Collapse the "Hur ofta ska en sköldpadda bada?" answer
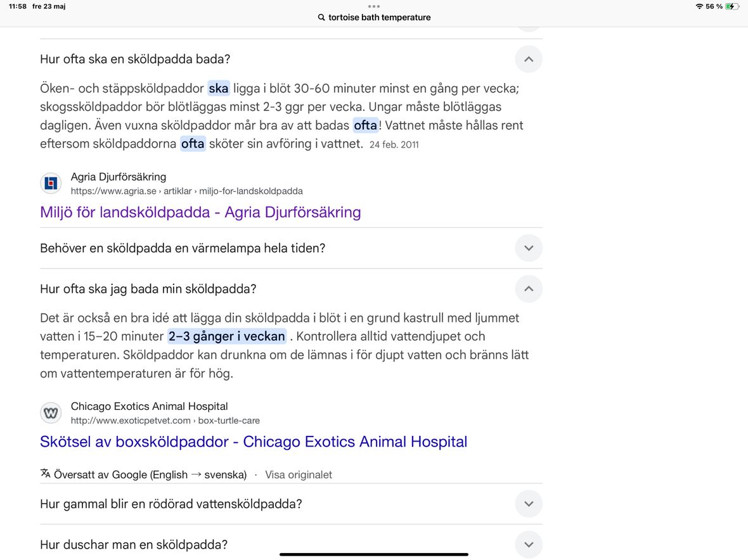Screen dimensions: 748x560 528,60
